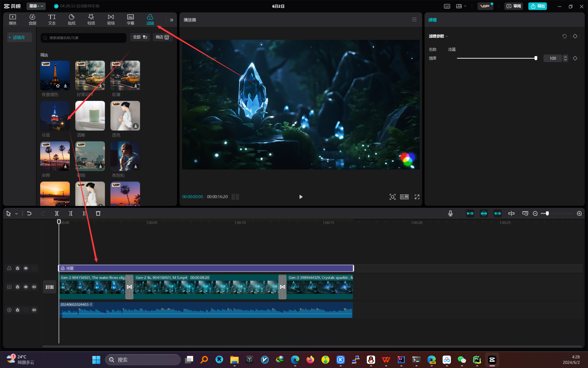Open the player panel hamburger menu
This screenshot has height=368, width=588.
tap(414, 20)
